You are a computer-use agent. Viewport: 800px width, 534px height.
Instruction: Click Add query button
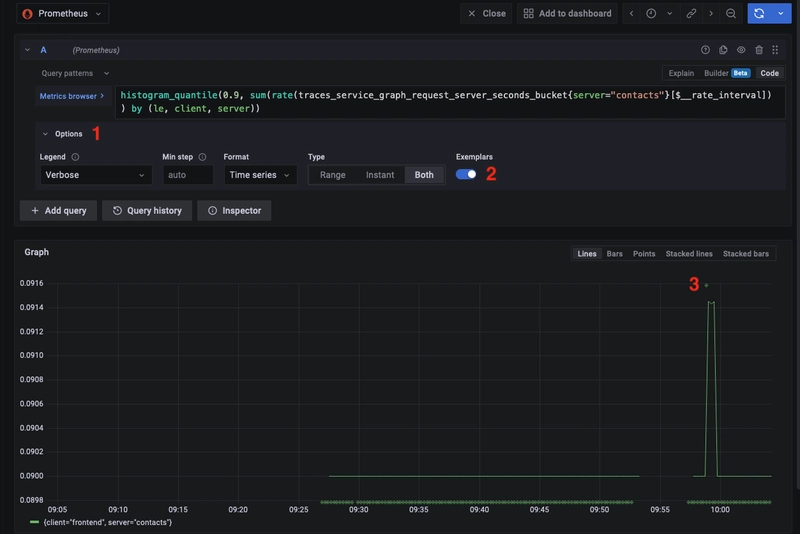[58, 211]
